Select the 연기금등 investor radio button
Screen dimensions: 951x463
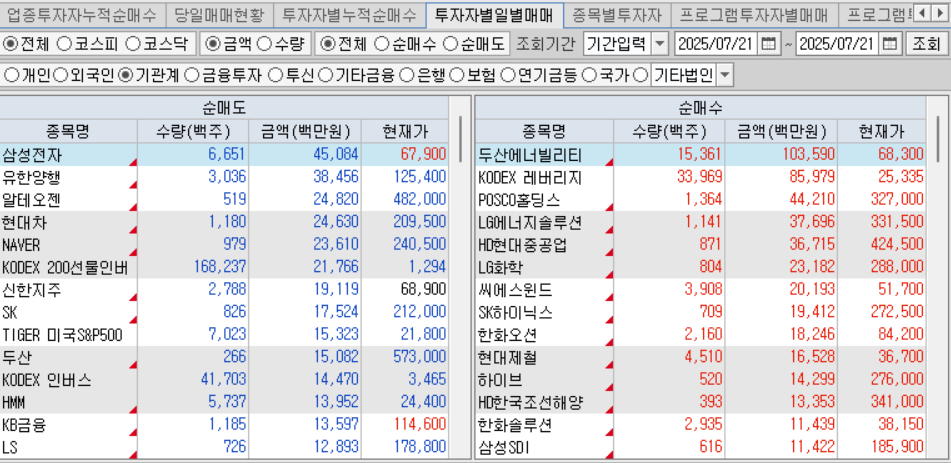click(509, 75)
